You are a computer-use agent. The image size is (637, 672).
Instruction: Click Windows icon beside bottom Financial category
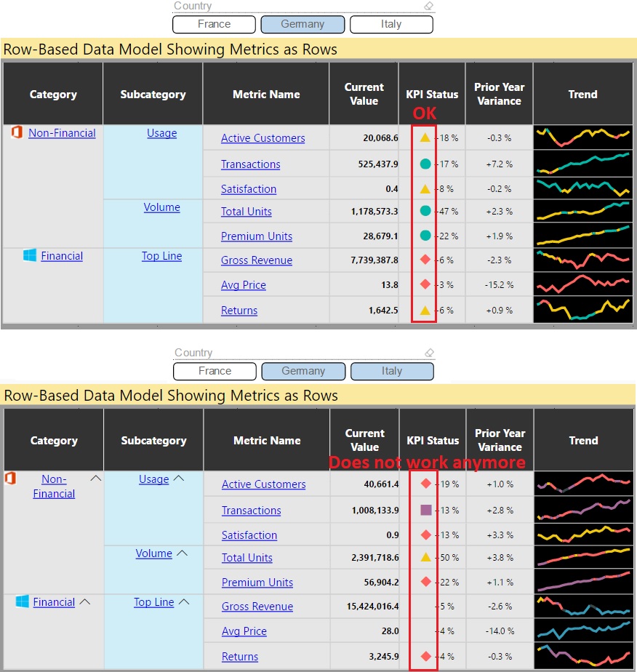[x=22, y=601]
